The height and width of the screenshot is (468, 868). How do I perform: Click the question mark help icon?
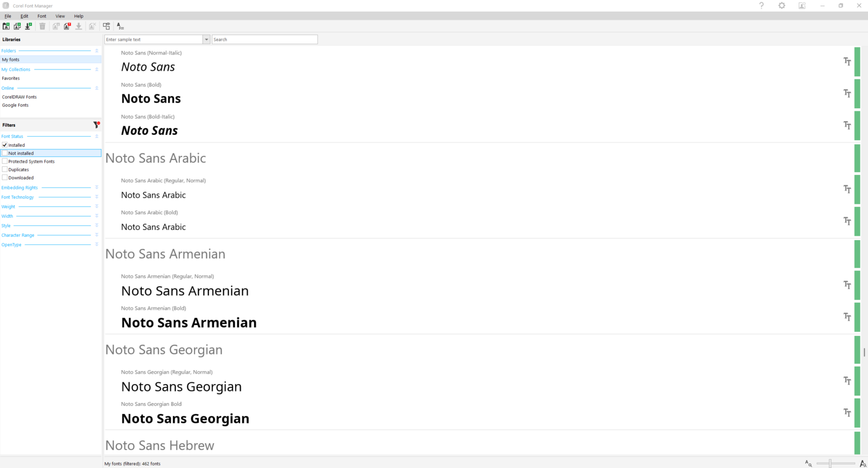762,5
